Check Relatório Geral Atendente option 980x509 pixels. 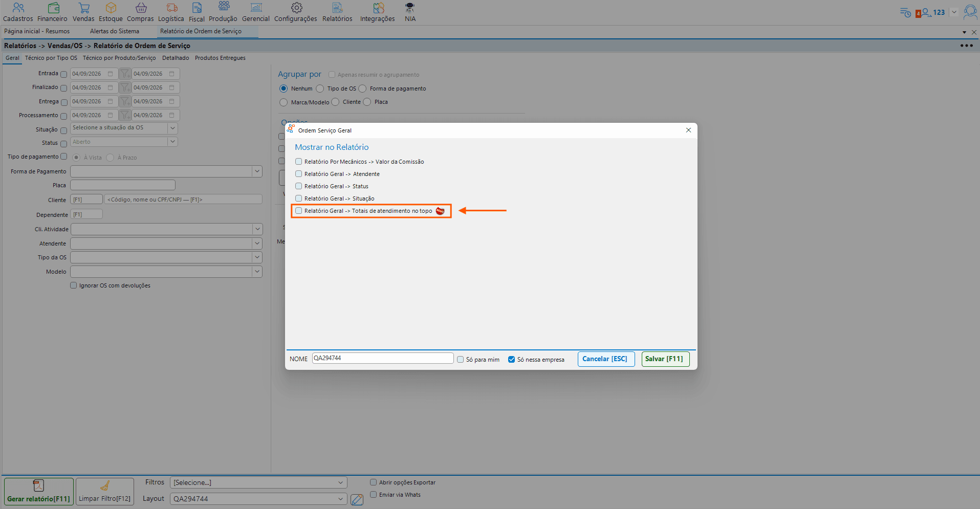[298, 174]
